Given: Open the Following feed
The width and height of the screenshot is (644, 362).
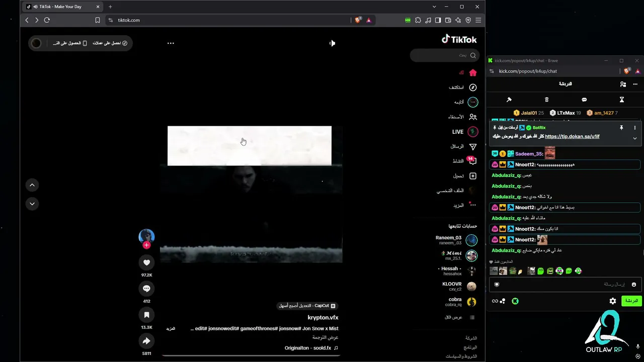Looking at the screenshot, I should point(466,102).
